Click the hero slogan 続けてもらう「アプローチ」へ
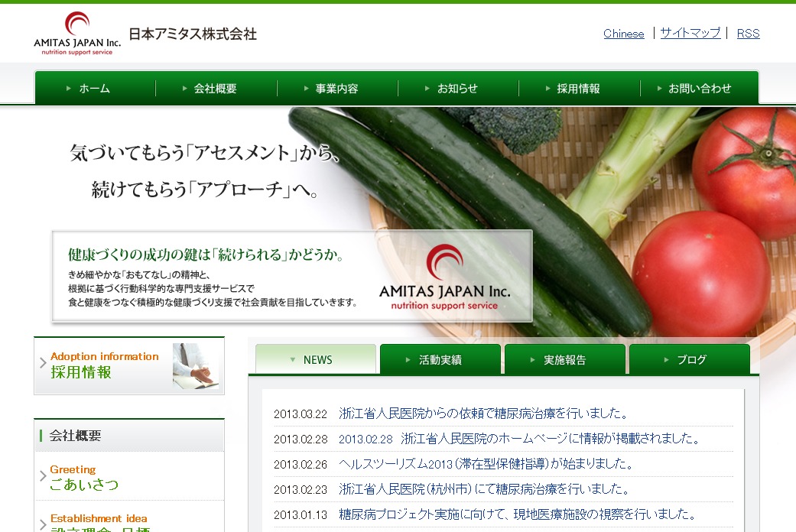This screenshot has width=796, height=532. tap(206, 190)
